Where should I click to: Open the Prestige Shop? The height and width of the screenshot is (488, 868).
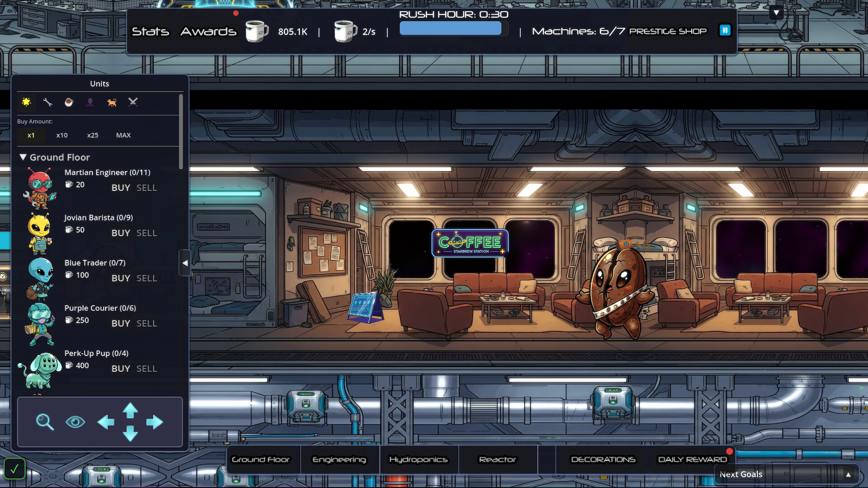click(669, 31)
